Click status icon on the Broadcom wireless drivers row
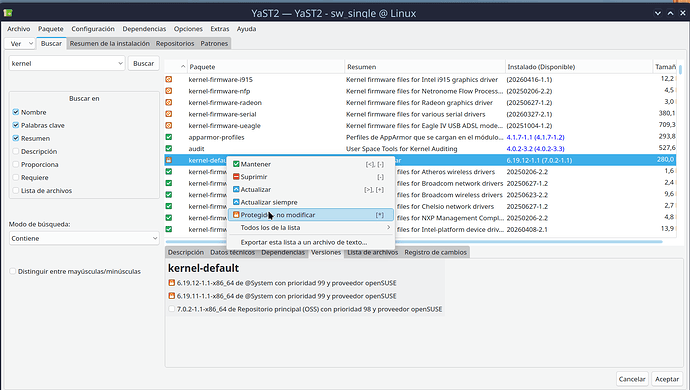The width and height of the screenshot is (690, 390). click(x=169, y=195)
